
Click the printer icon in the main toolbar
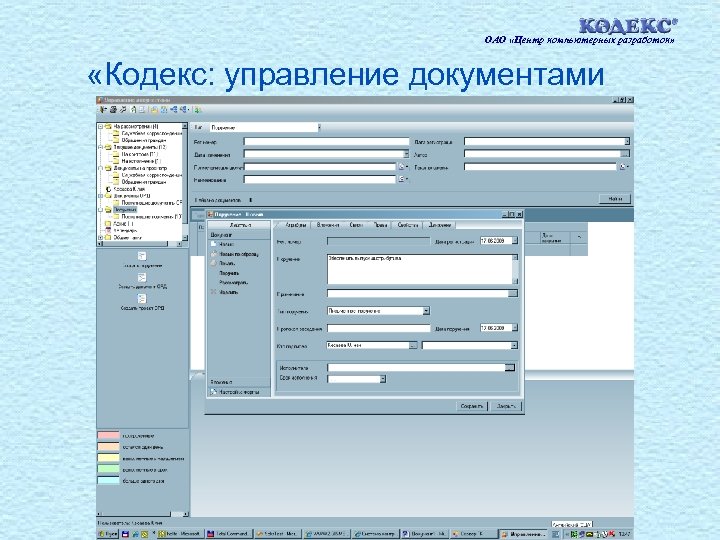pos(113,110)
